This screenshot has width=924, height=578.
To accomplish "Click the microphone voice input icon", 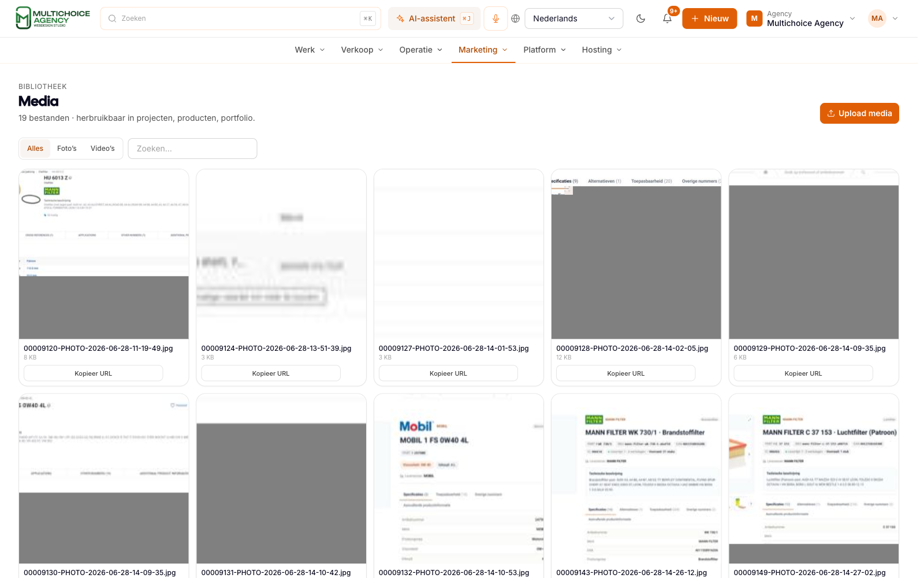I will [495, 18].
